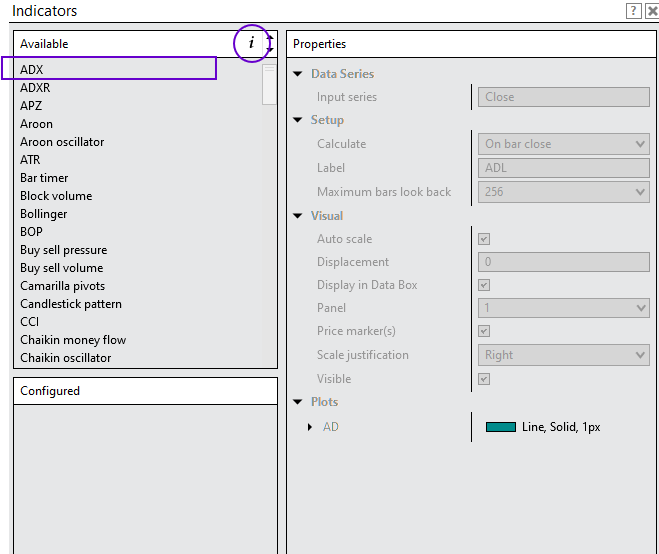
Task: Collapse the Plots section
Action: (298, 402)
